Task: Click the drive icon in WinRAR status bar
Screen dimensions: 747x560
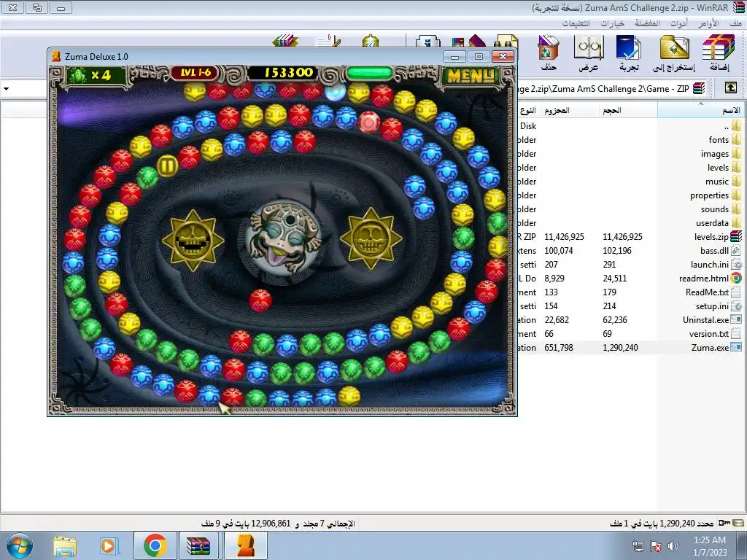Action: tap(740, 523)
